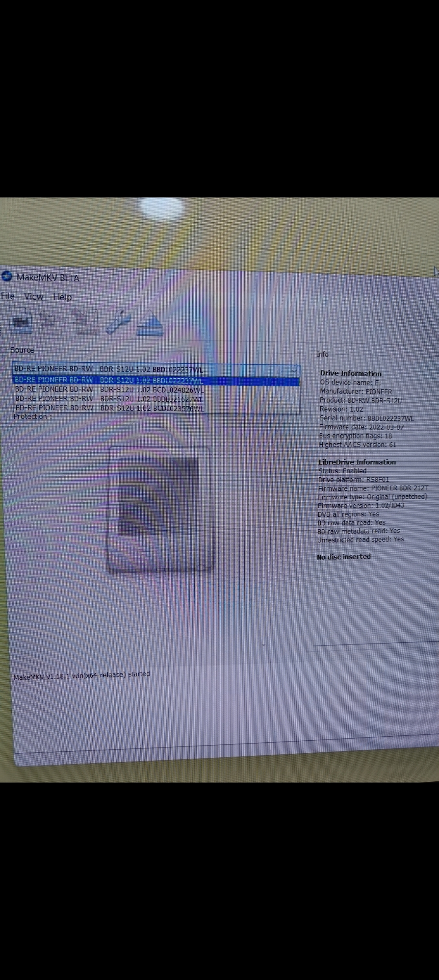This screenshot has width=439, height=980.
Task: Click the Unrestricted read speed: Yes line
Action: tap(361, 540)
